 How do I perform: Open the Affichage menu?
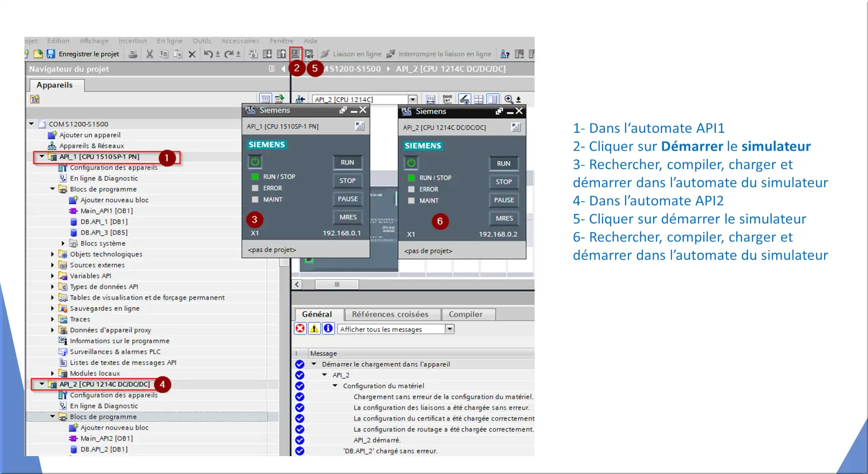pyautogui.click(x=94, y=41)
